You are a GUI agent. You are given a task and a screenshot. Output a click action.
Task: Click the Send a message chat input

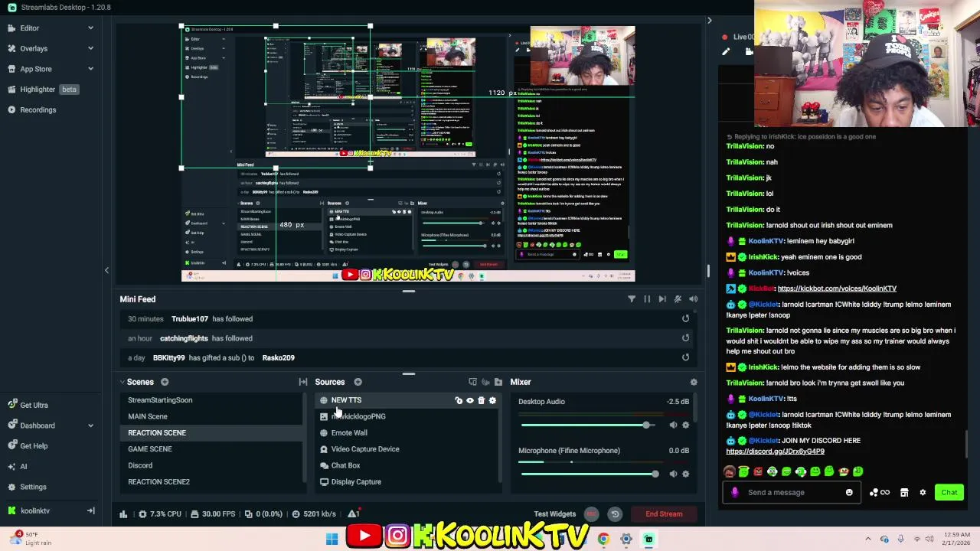click(790, 493)
